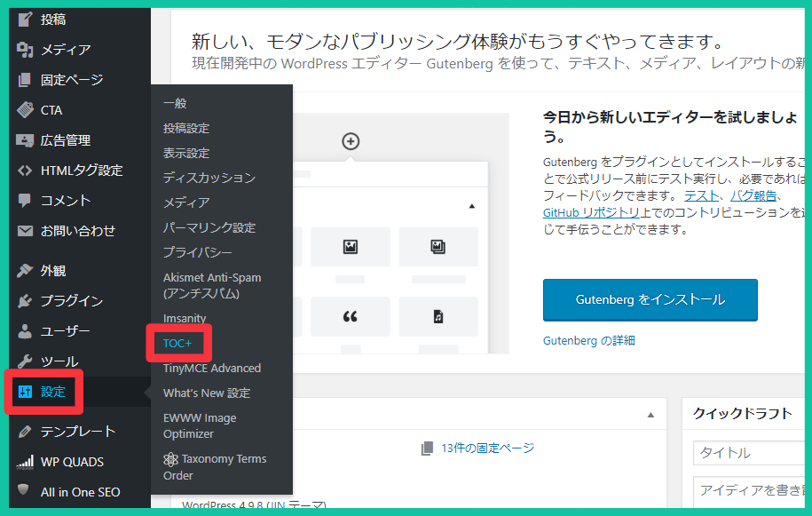Follow the バグ報告 link

click(753, 195)
